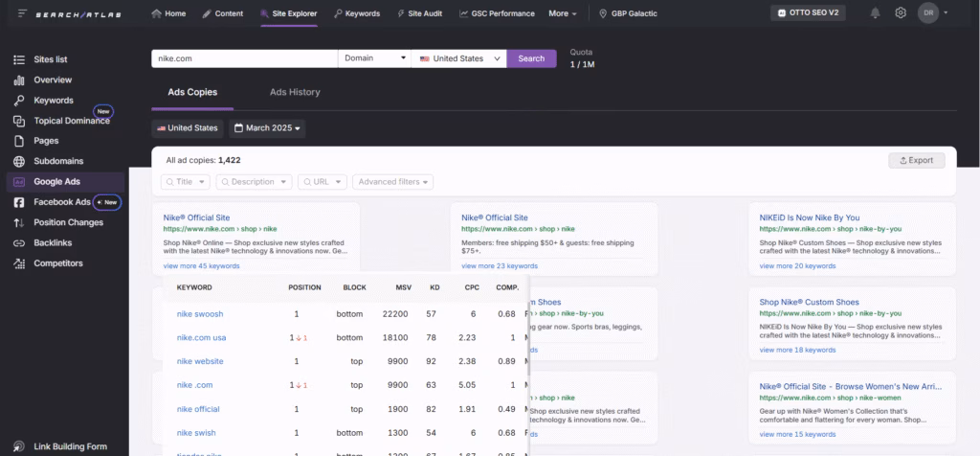Expand the Advanced filters dropdown
980x456 pixels.
(392, 182)
